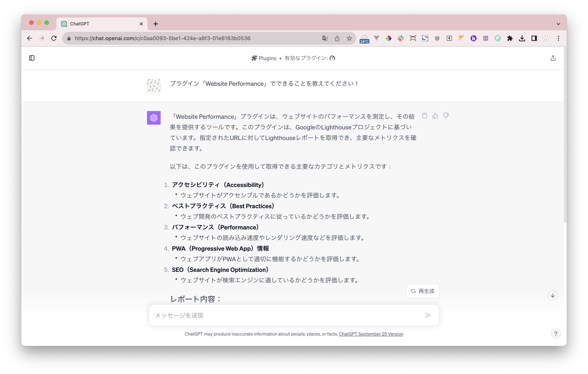Toggle Chrome side panel button
This screenshot has height=374, width=588.
534,38
